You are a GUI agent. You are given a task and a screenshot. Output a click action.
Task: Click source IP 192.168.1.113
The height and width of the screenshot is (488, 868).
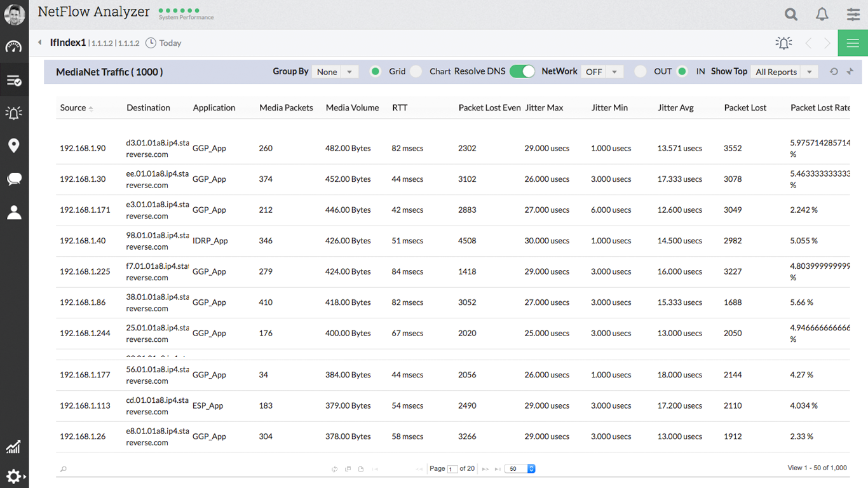85,405
